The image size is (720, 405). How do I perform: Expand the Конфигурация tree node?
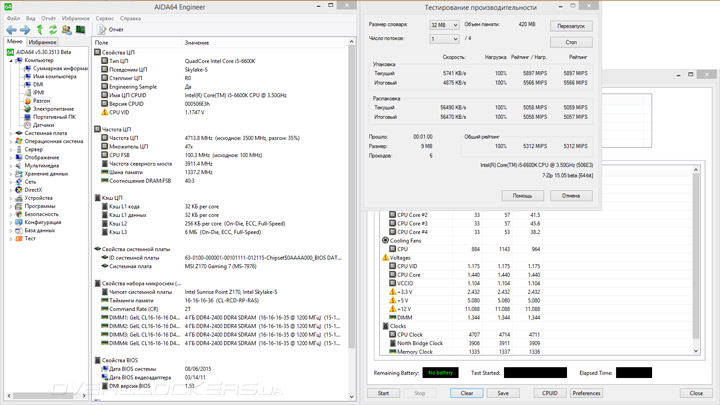pyautogui.click(x=11, y=222)
